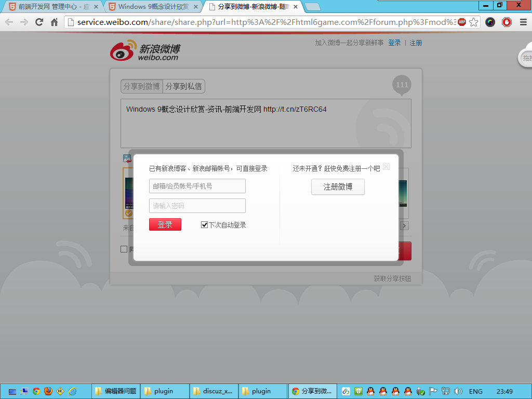This screenshot has height=399, width=532.
Task: Open the browser home page
Action: coord(54,22)
